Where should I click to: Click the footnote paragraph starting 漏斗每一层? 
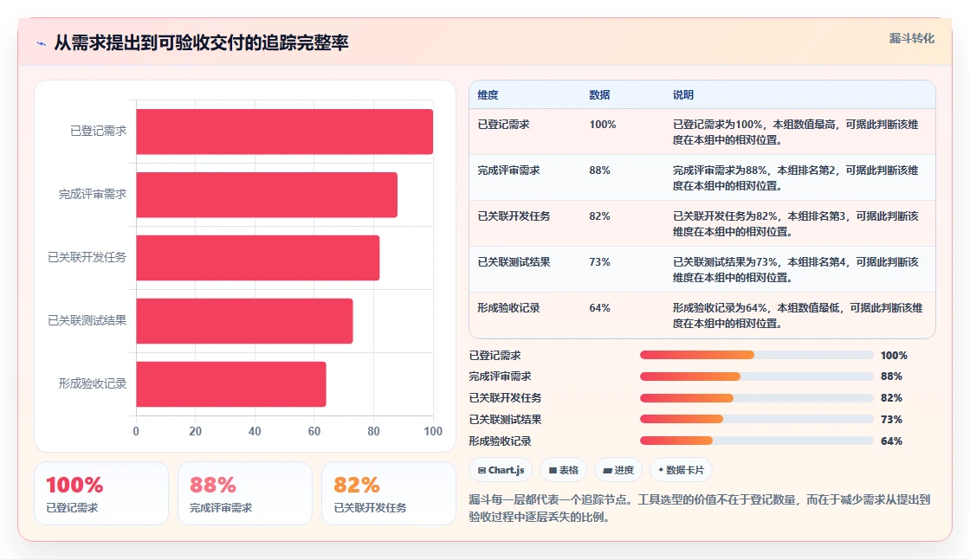[700, 508]
